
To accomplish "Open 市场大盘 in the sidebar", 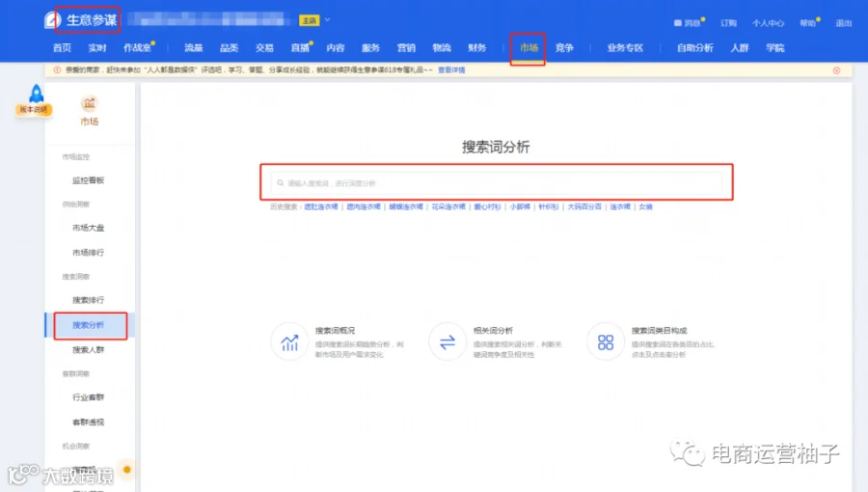I will [88, 228].
